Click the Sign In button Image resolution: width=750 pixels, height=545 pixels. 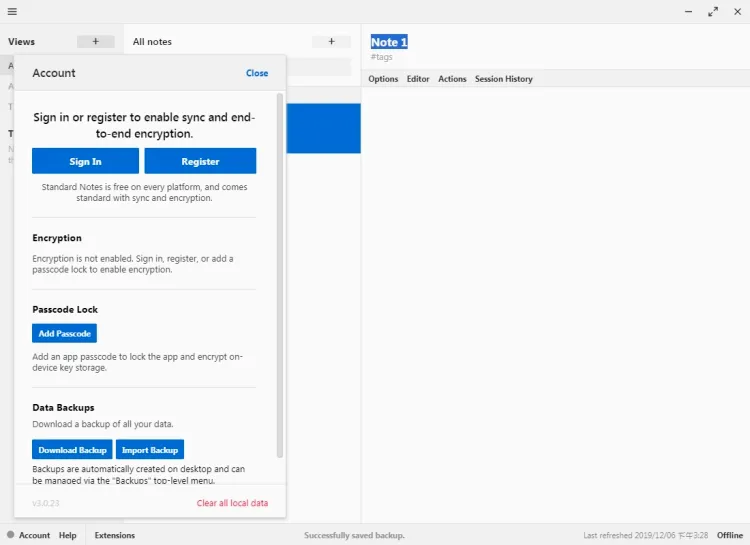click(x=85, y=161)
